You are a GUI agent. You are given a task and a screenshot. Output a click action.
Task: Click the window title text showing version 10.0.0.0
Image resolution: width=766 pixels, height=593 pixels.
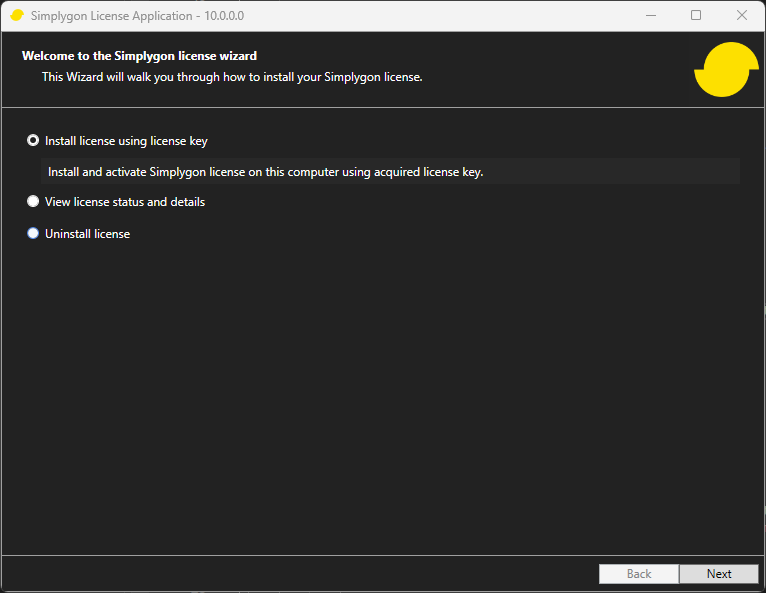click(137, 16)
